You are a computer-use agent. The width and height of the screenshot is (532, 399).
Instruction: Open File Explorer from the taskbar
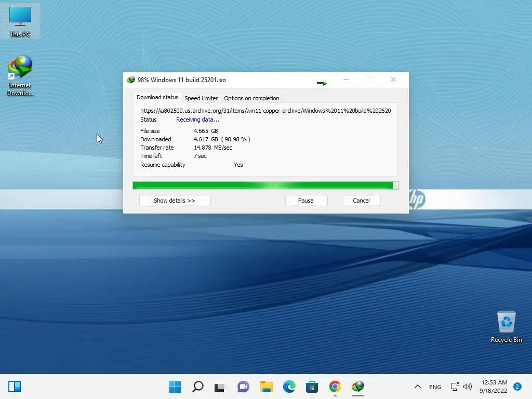(x=267, y=387)
